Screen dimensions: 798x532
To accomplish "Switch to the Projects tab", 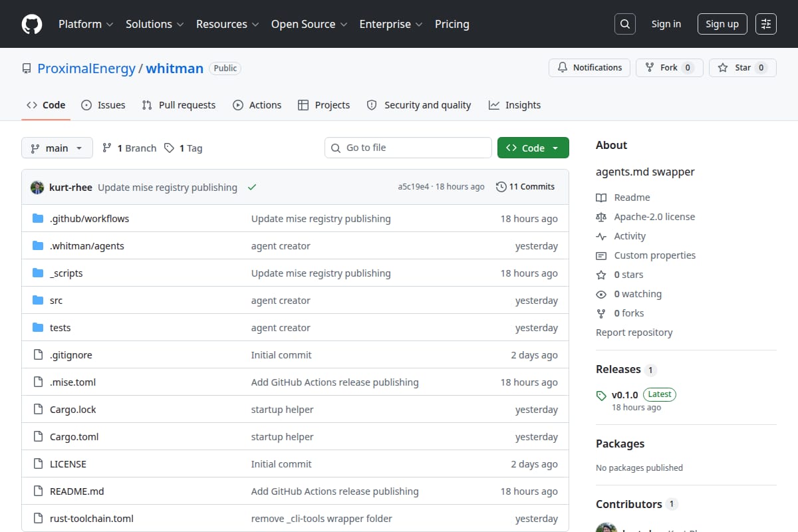I will click(324, 105).
